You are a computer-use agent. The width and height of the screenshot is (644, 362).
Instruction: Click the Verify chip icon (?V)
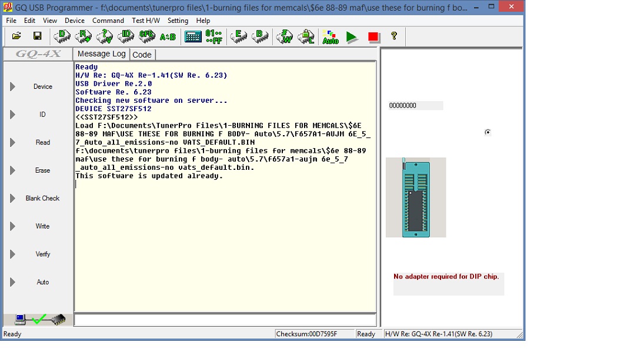pos(105,36)
